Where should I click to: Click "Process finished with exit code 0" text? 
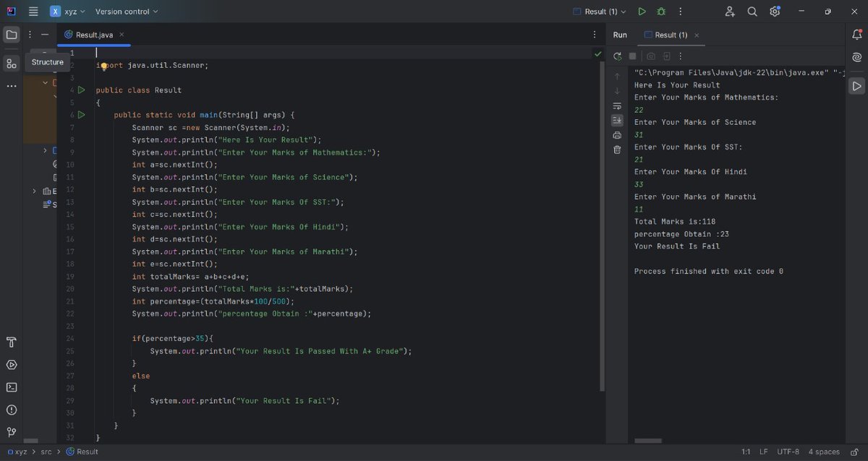(x=709, y=271)
